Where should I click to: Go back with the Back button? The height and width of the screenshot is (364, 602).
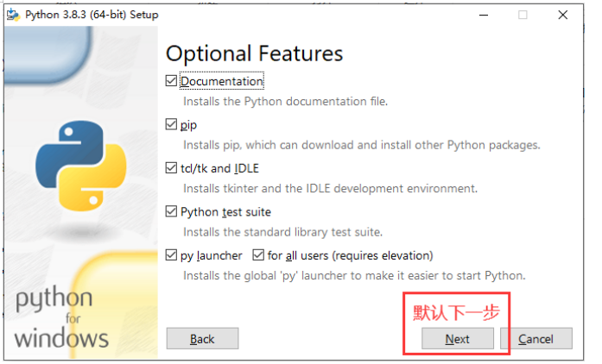pos(202,339)
